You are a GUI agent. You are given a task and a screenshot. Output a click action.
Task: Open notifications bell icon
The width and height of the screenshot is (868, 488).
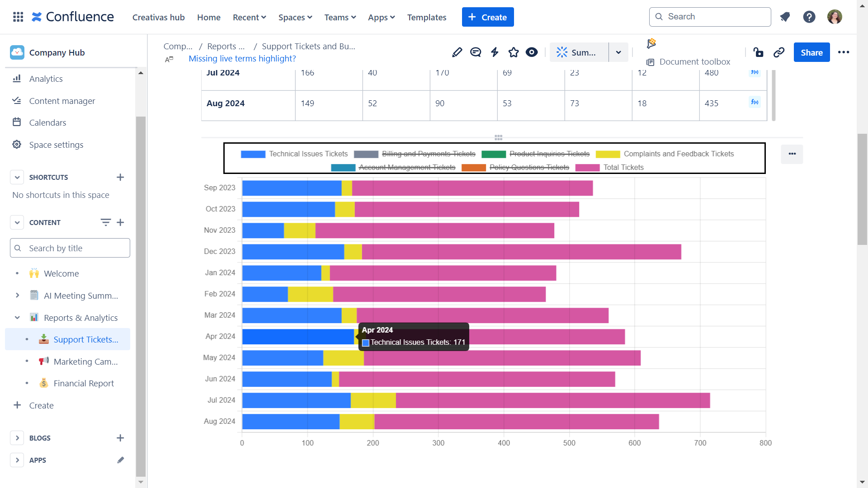pos(785,17)
